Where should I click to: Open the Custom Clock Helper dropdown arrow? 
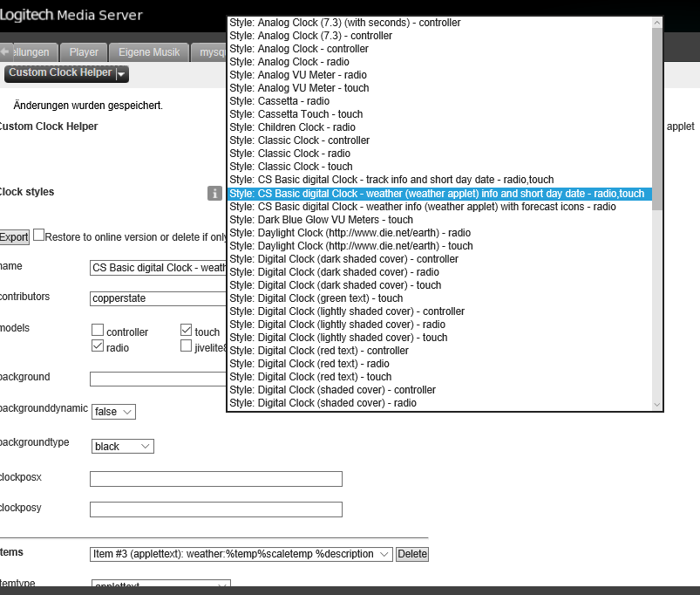tap(121, 74)
